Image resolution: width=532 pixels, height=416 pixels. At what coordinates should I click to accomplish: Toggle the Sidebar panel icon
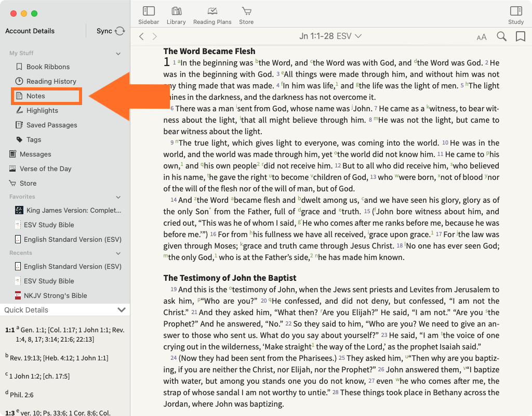click(x=149, y=11)
